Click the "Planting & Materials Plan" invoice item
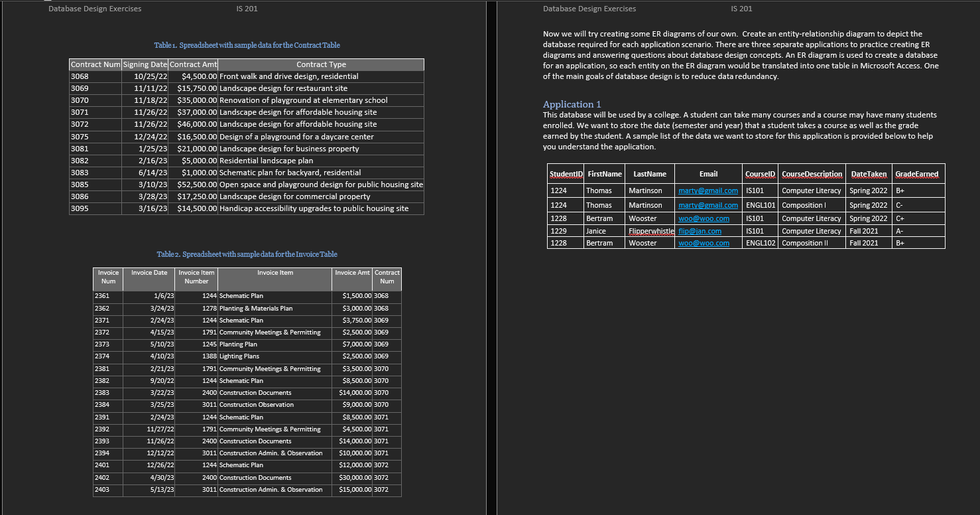The width and height of the screenshot is (980, 515). [x=256, y=308]
